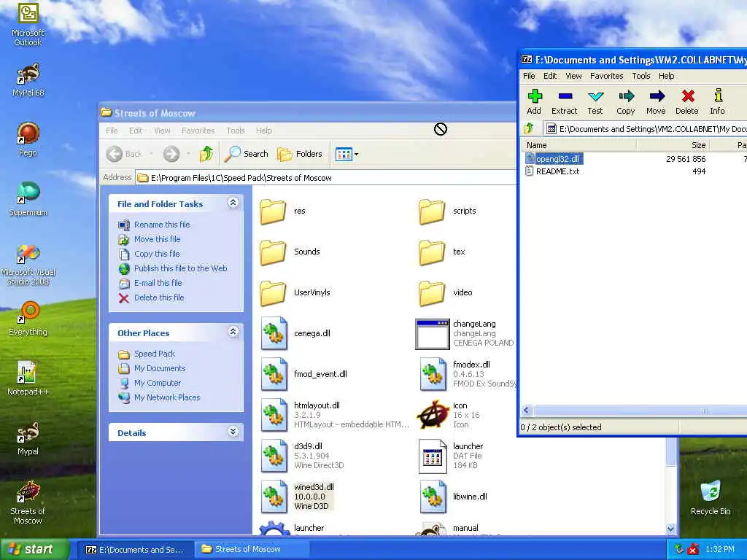Go to My Network Places

[x=167, y=397]
